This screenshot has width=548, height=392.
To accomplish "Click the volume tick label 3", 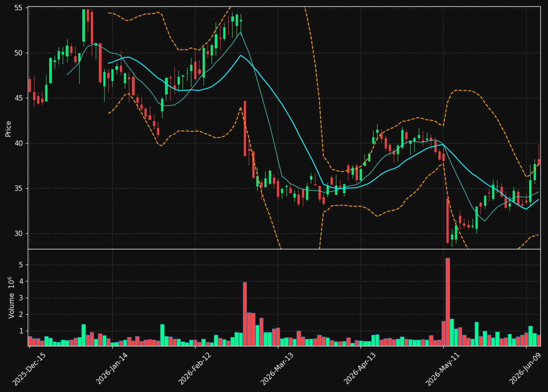I will point(21,298).
